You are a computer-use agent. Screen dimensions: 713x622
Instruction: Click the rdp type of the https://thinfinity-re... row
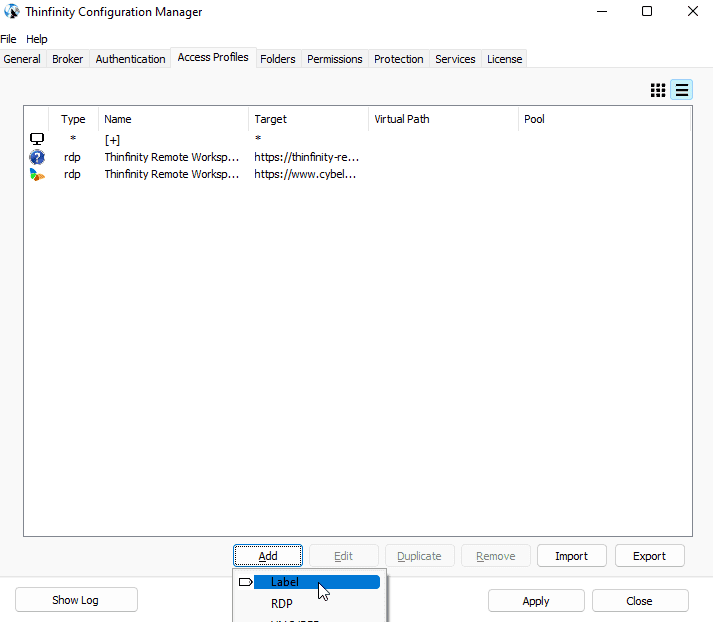pyautogui.click(x=72, y=157)
